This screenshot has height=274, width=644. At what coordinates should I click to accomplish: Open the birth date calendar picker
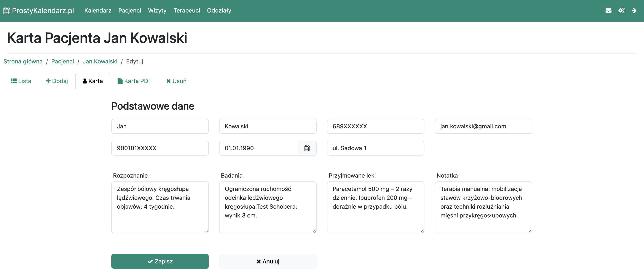tap(307, 148)
